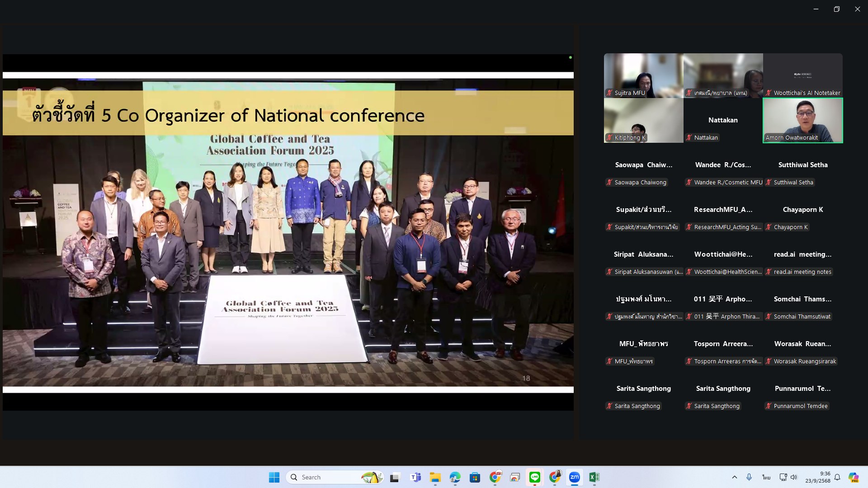Open Excel from the taskbar
The width and height of the screenshot is (868, 488).
coord(594,477)
